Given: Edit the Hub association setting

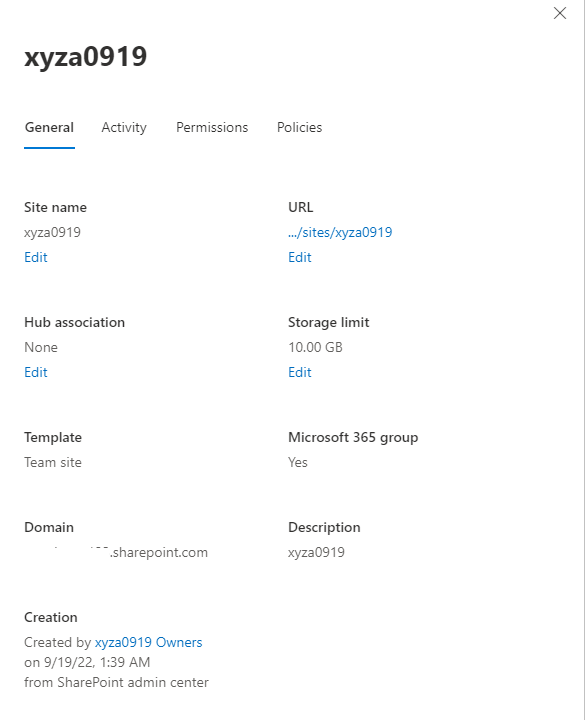Looking at the screenshot, I should coord(35,372).
